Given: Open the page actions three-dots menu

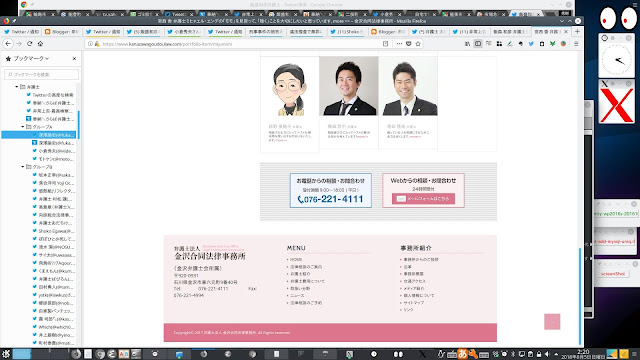Looking at the screenshot, I should coord(399,44).
